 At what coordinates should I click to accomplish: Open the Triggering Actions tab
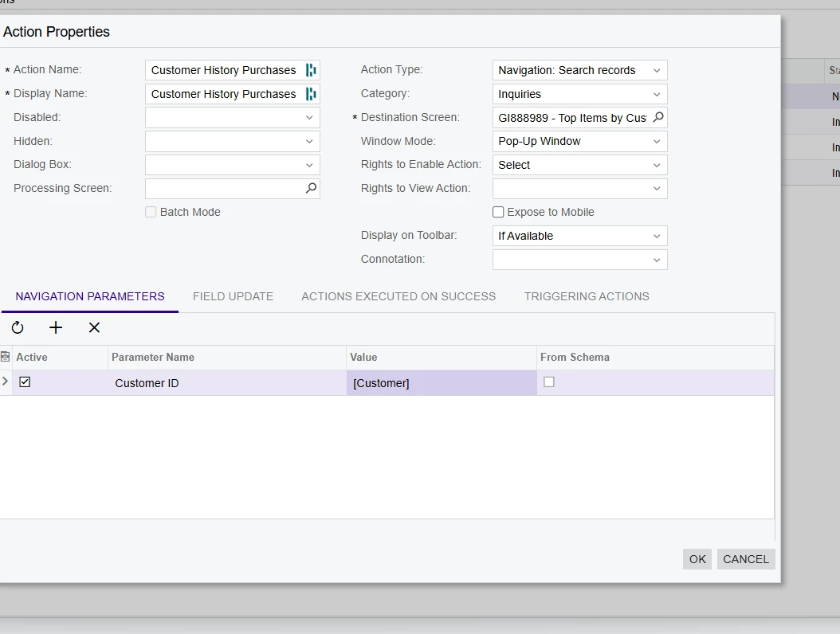click(x=587, y=296)
